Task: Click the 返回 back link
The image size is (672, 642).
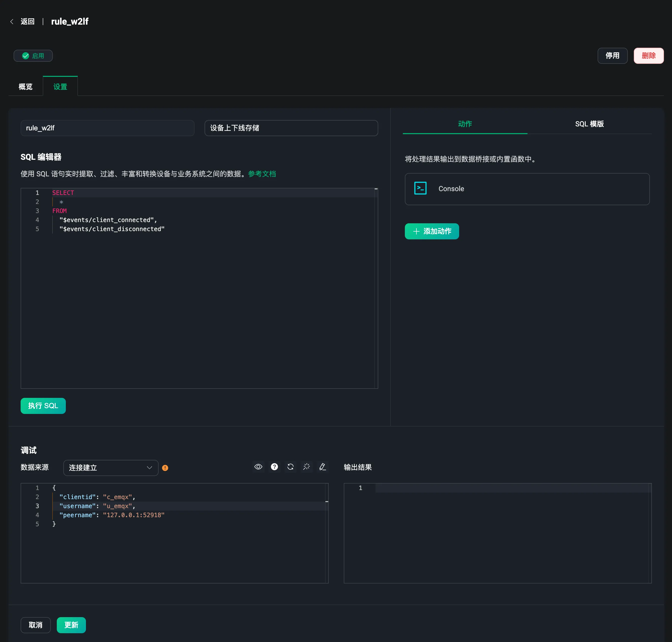Action: [x=28, y=22]
